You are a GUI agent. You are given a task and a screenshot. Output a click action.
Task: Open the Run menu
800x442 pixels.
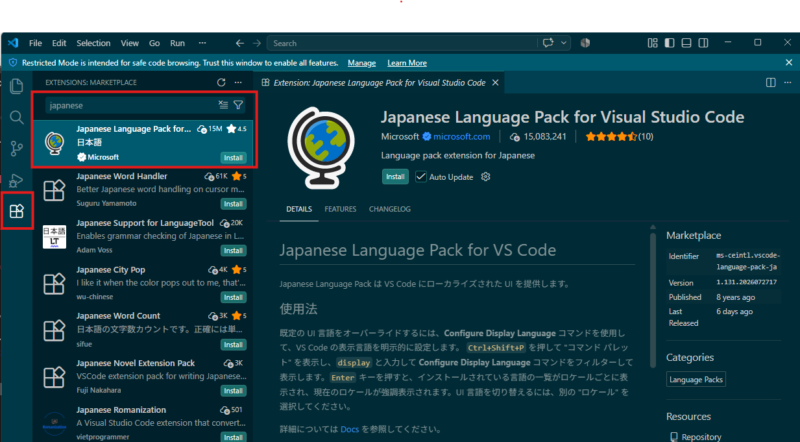tap(177, 43)
